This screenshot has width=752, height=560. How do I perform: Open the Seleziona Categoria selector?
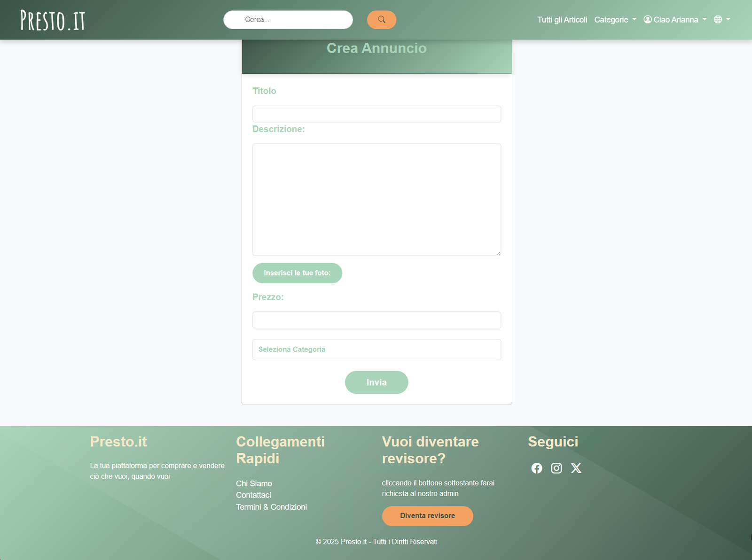click(376, 350)
